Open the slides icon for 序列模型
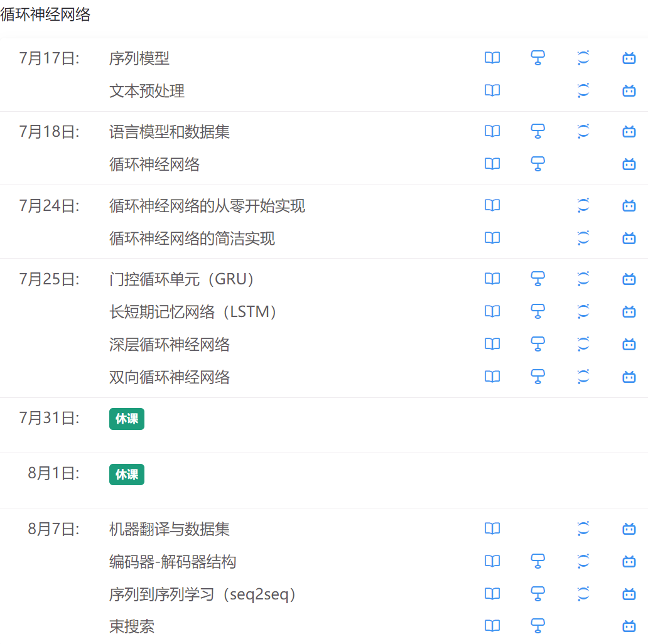 tap(537, 58)
